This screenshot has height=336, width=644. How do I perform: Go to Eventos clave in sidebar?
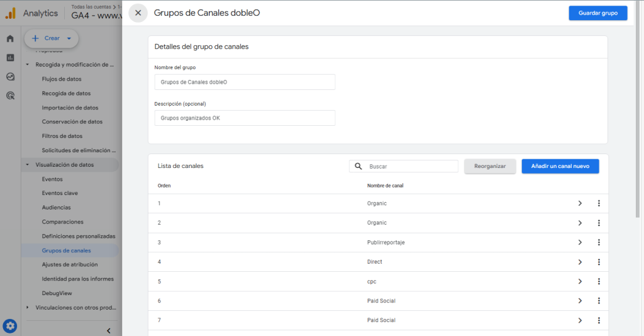(60, 193)
